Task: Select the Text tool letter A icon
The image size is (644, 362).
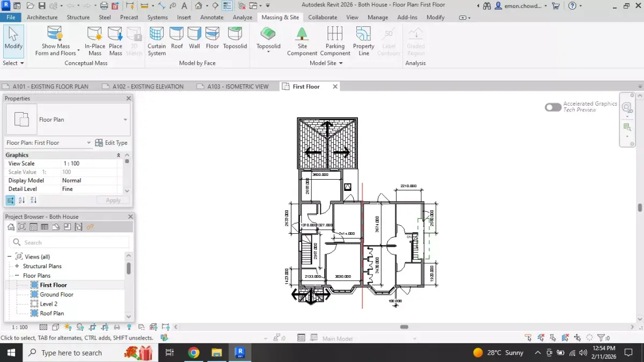Action: tap(184, 6)
